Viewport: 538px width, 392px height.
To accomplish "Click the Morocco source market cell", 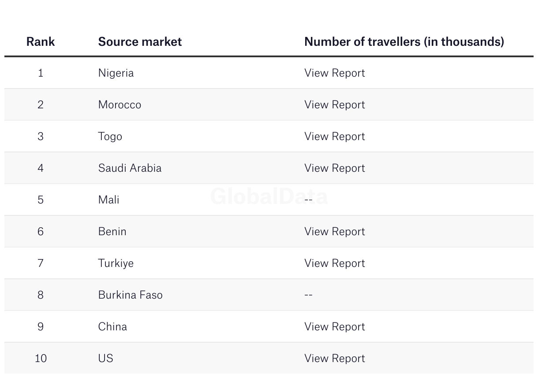I will coord(120,105).
